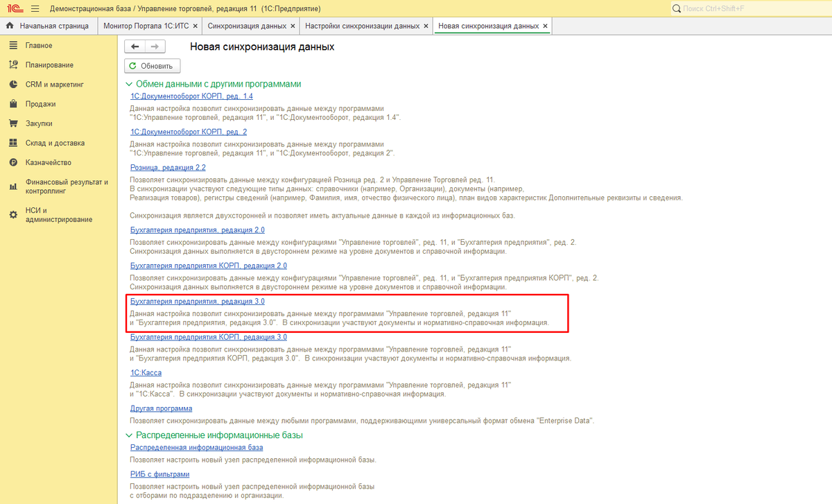Open the Другая программа link
This screenshot has width=832, height=504.
click(x=161, y=408)
